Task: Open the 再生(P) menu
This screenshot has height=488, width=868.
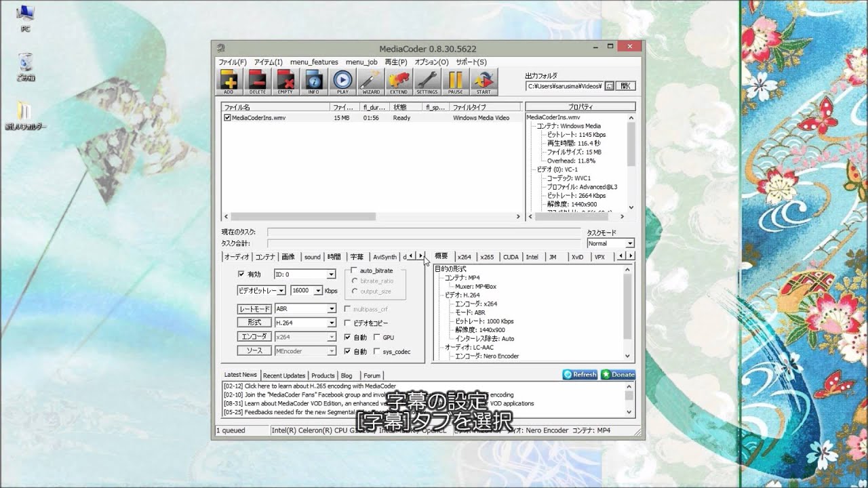Action: click(396, 62)
